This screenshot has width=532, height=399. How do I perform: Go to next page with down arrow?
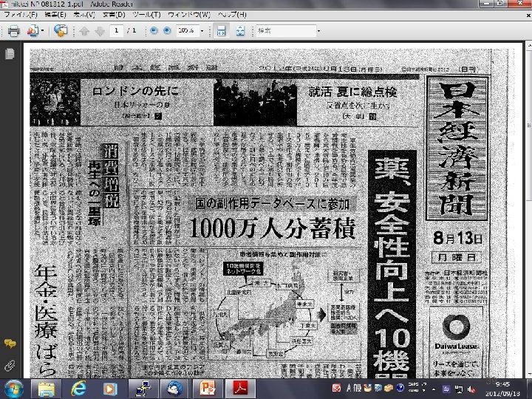[100, 31]
